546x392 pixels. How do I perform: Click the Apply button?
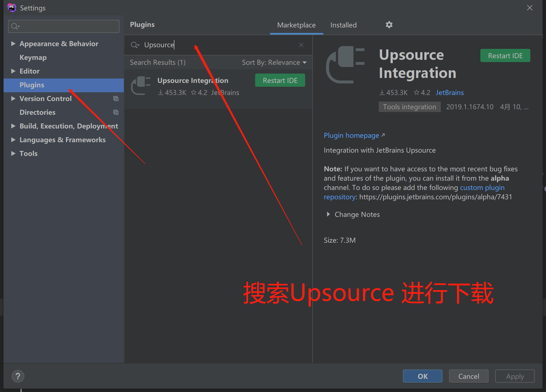point(515,376)
